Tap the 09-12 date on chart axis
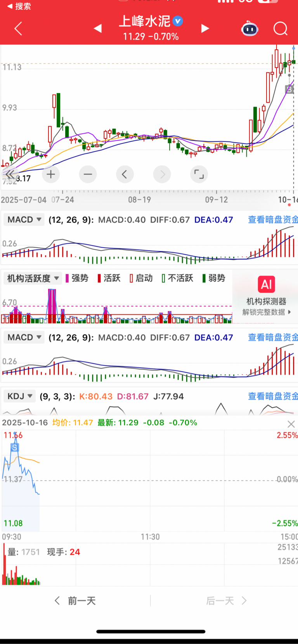This screenshot has height=644, width=298. [217, 200]
